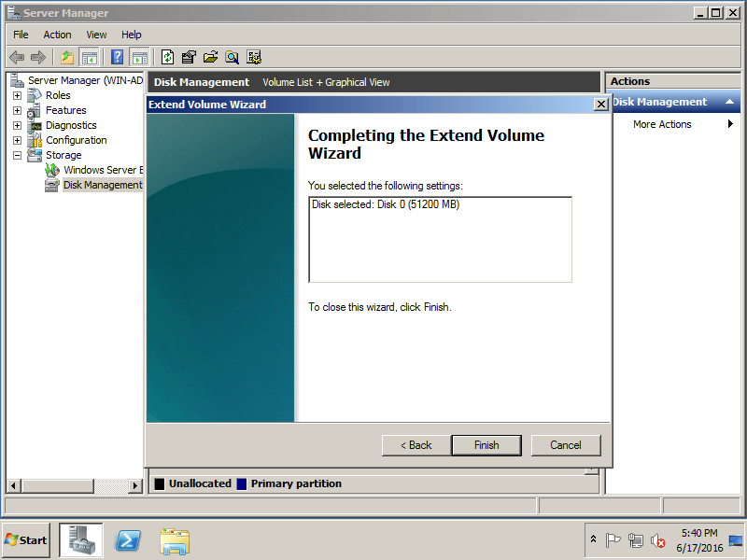
Task: Expand the Roles tree node
Action: click(x=17, y=96)
